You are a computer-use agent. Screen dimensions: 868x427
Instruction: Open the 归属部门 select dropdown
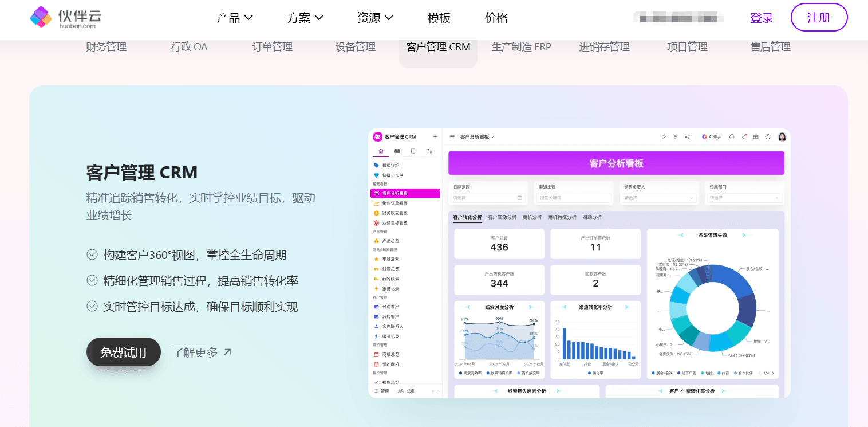click(744, 198)
